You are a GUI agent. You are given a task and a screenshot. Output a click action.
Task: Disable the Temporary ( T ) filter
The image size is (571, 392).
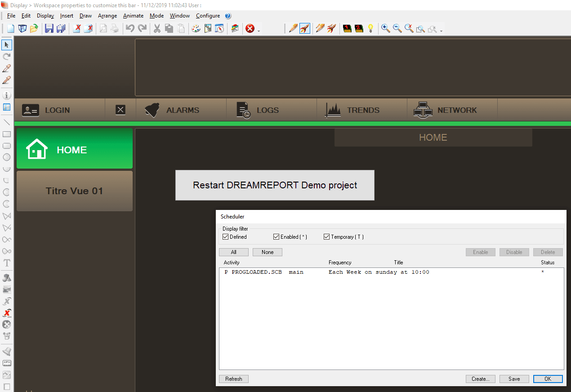tap(326, 236)
